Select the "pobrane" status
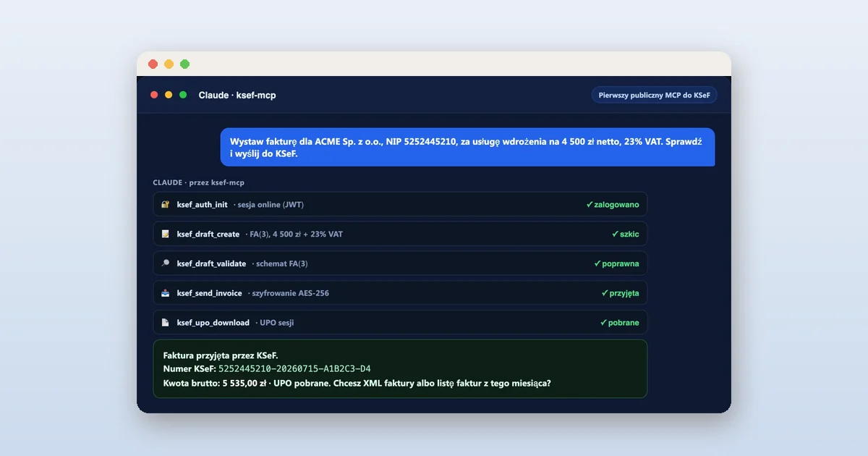Image resolution: width=868 pixels, height=456 pixels. (x=620, y=322)
